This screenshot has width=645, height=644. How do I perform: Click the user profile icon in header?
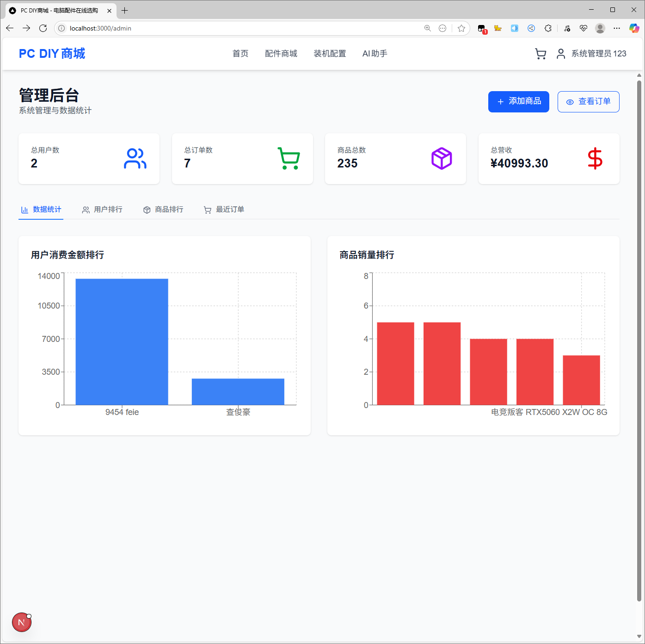(560, 54)
